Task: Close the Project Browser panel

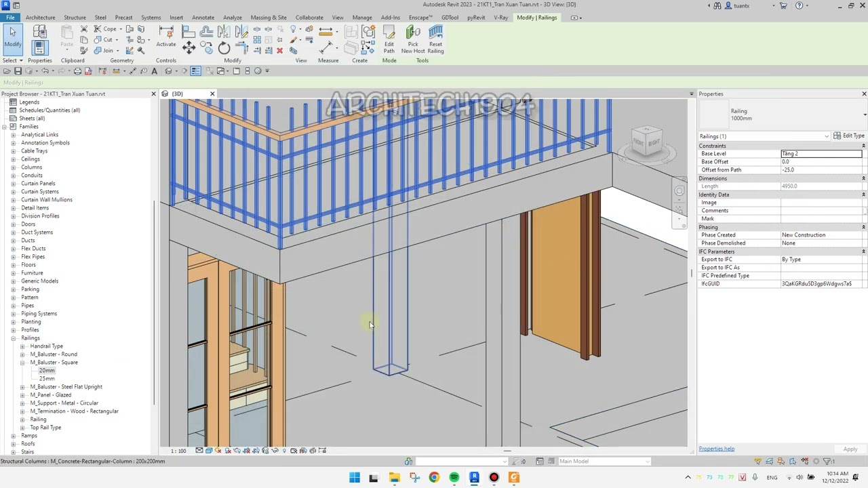Action: (153, 94)
